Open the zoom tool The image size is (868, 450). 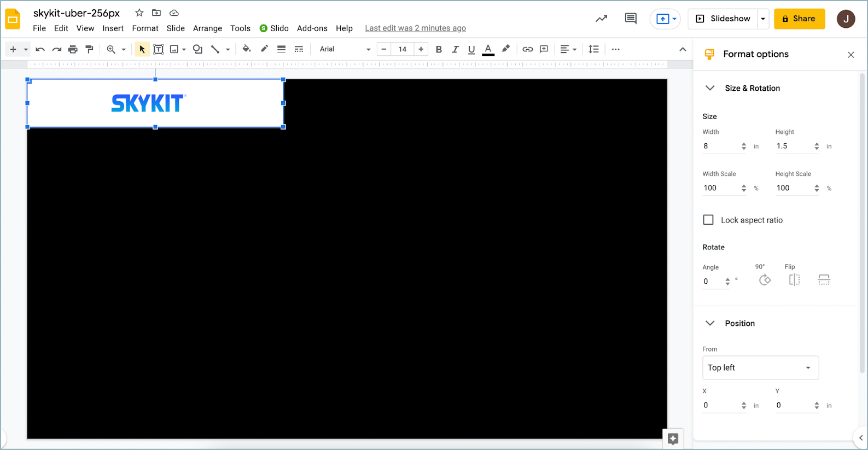point(111,49)
